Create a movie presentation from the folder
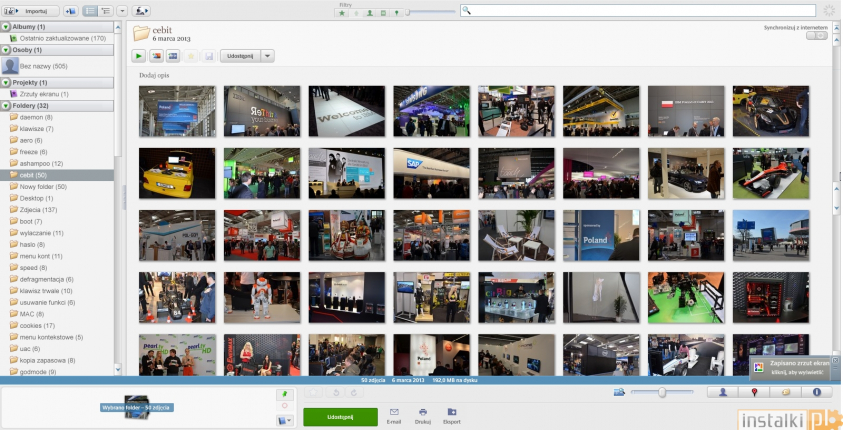This screenshot has height=430, width=843. [173, 56]
